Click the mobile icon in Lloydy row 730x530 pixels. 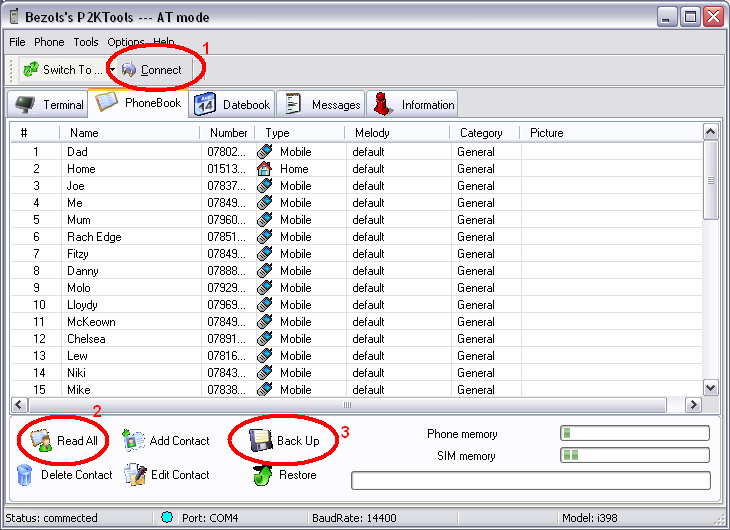264,305
